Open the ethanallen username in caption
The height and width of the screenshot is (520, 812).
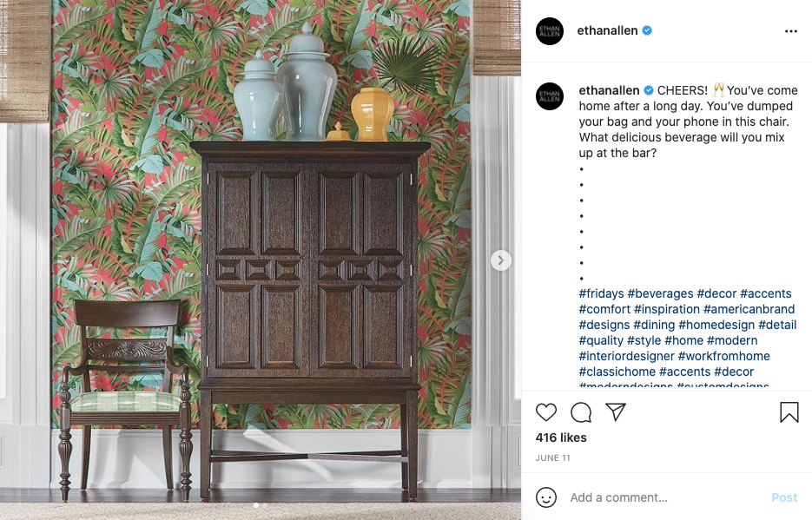point(609,90)
